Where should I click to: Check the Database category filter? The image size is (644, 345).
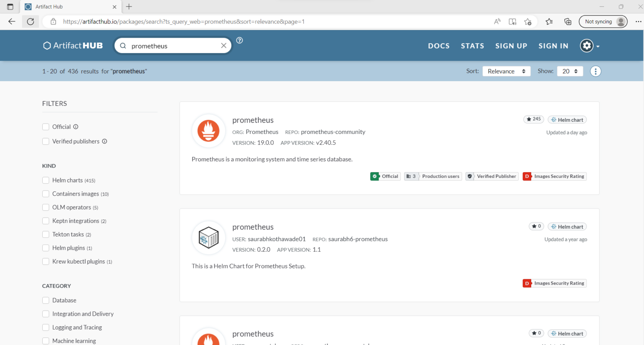pyautogui.click(x=46, y=300)
